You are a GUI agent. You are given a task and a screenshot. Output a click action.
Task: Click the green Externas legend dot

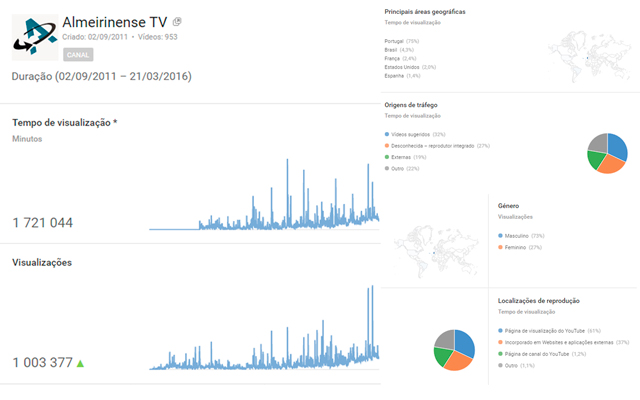(387, 157)
